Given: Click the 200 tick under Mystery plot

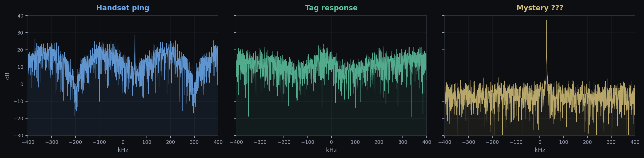Looking at the screenshot, I should pos(587,142).
